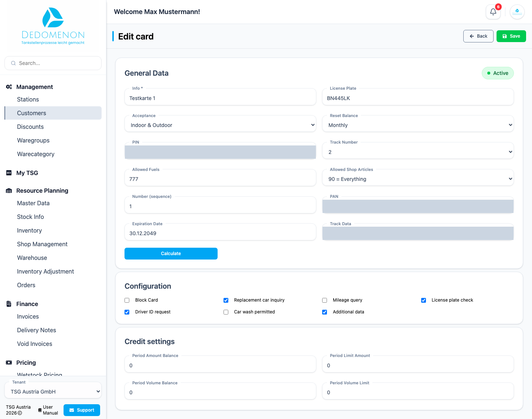Open Discounts in the sidebar
The image size is (532, 419).
coord(30,127)
